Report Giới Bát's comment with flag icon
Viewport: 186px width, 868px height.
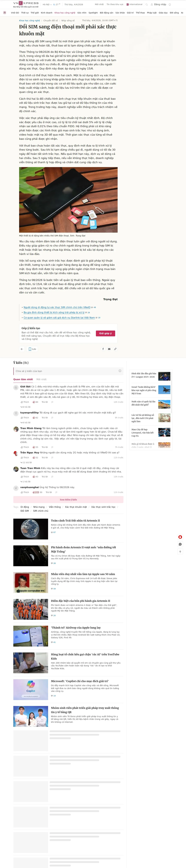(52, 402)
